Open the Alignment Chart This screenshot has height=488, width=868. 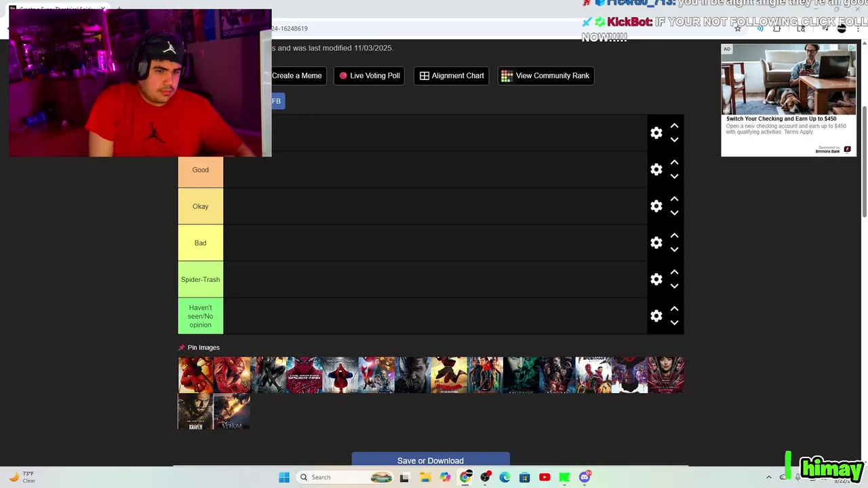pyautogui.click(x=451, y=76)
